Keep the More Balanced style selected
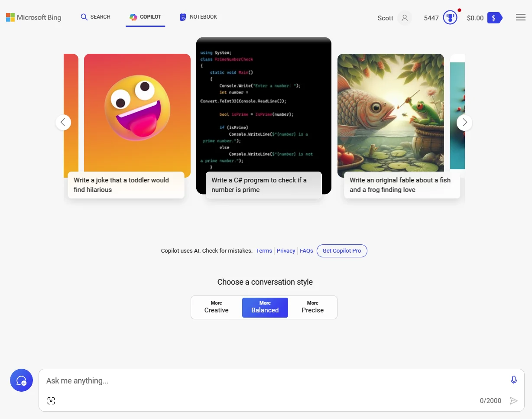532x419 pixels. click(x=265, y=307)
